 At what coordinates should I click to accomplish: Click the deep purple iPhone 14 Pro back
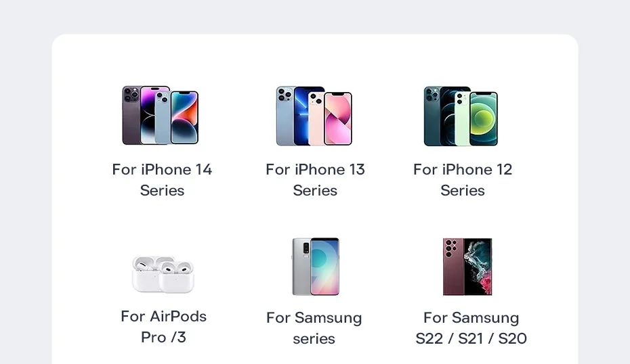[x=131, y=115]
